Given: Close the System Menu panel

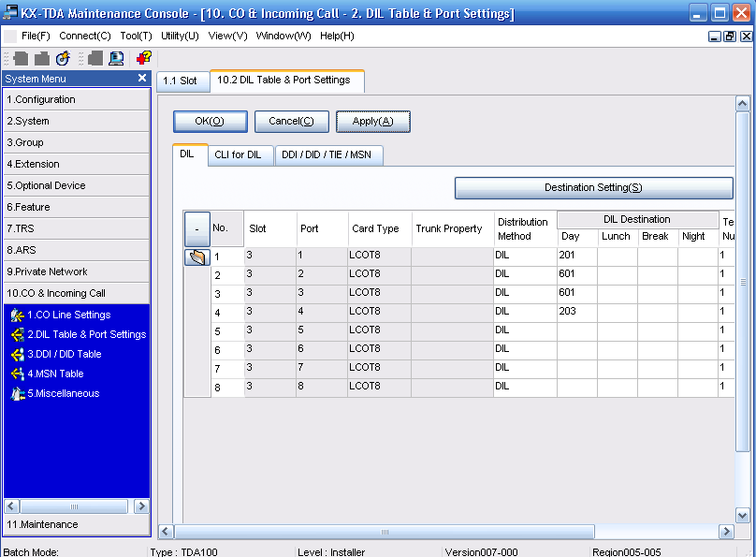Looking at the screenshot, I should 142,78.
